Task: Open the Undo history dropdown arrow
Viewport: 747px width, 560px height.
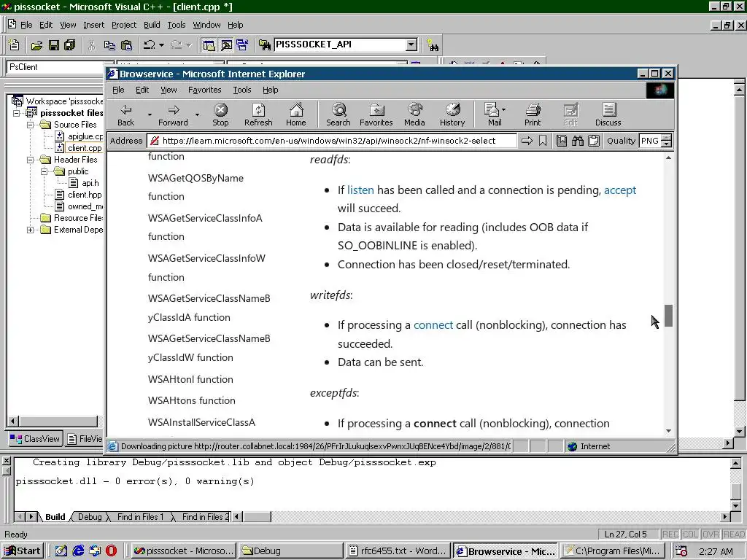Action: point(161,44)
